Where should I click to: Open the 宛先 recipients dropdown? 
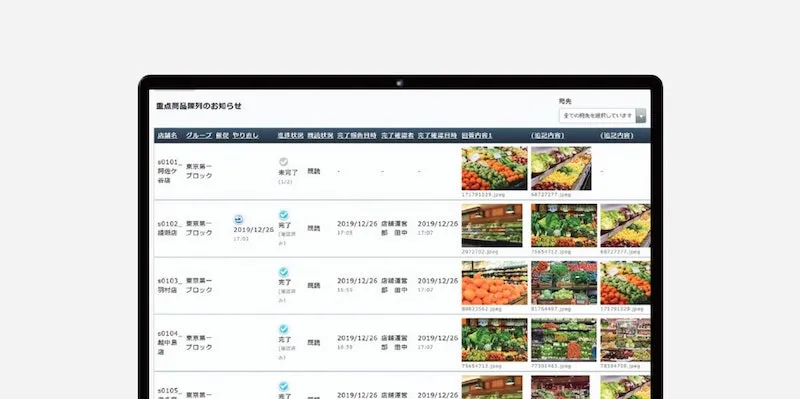pos(602,116)
